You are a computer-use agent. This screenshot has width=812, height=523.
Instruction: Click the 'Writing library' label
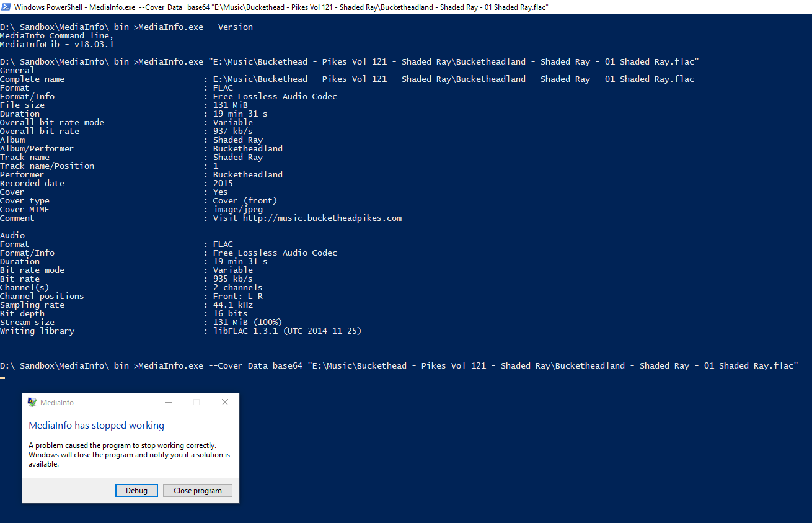37,331
